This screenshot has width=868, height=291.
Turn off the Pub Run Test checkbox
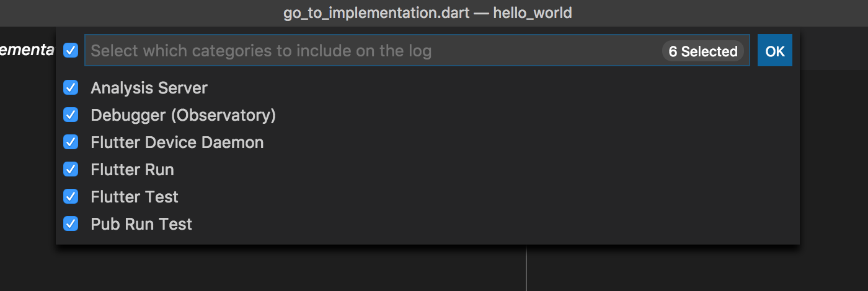pyautogui.click(x=71, y=224)
